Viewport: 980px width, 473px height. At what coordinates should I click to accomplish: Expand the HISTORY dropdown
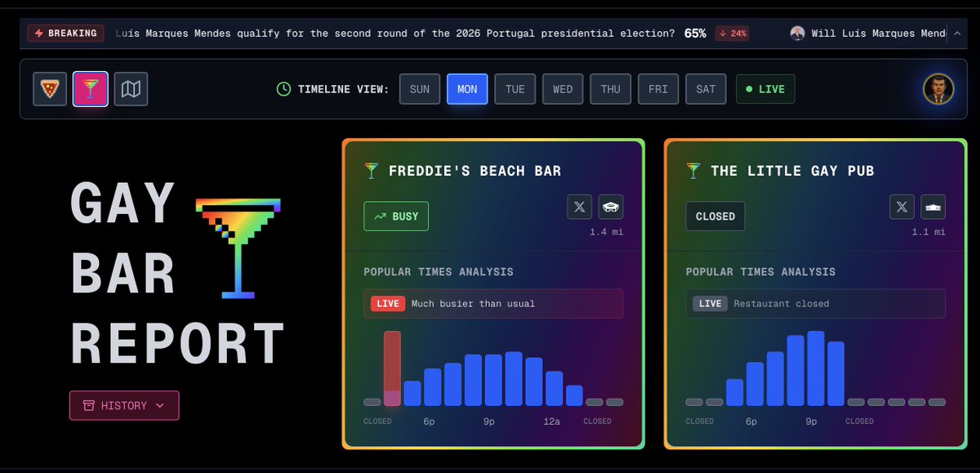pyautogui.click(x=124, y=405)
